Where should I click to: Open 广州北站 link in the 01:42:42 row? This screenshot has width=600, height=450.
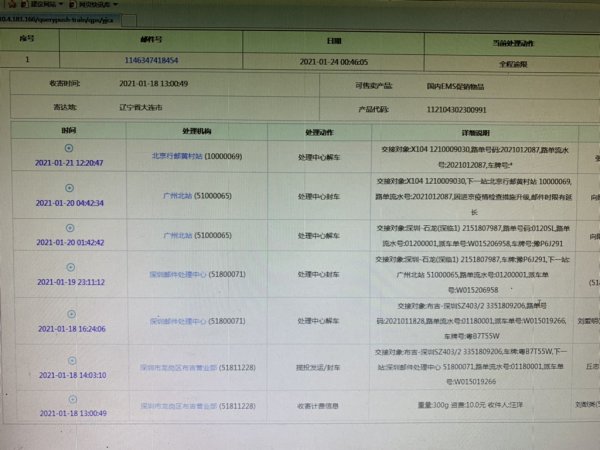(x=197, y=235)
